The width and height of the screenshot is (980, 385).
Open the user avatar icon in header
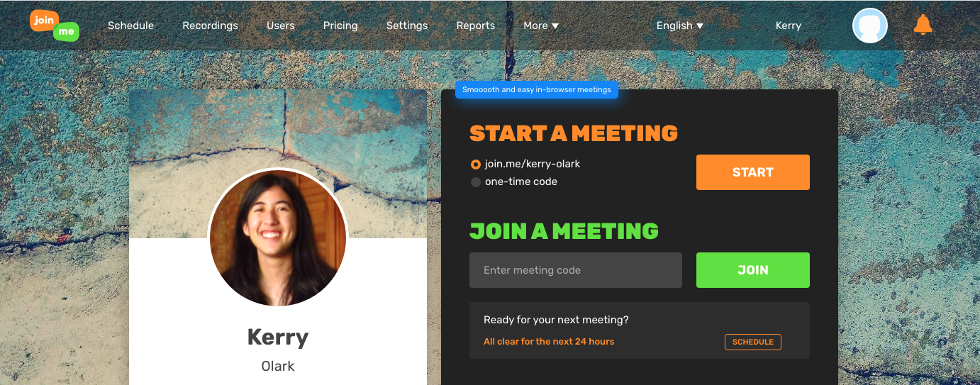coord(870,26)
